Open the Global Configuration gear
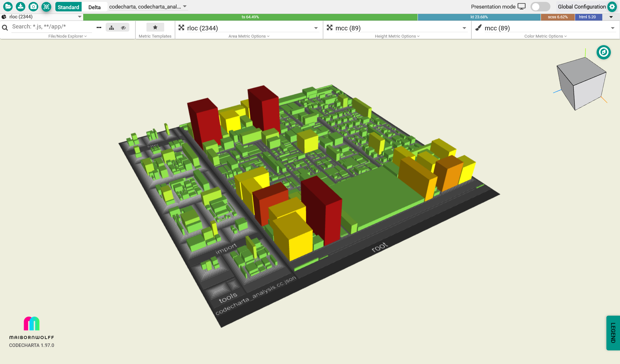This screenshot has height=364, width=620. (x=612, y=7)
